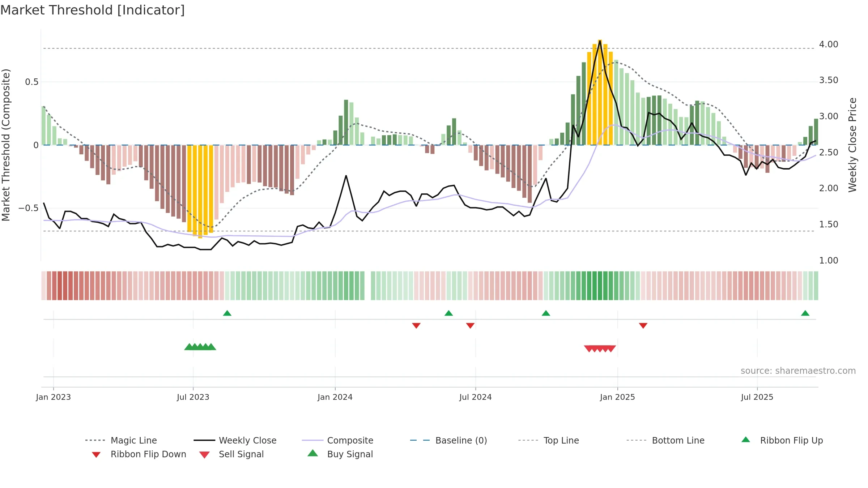Click the lowest yellow bar near Jul 2023
Image resolution: width=868 pixels, height=488 pixels.
click(x=200, y=192)
